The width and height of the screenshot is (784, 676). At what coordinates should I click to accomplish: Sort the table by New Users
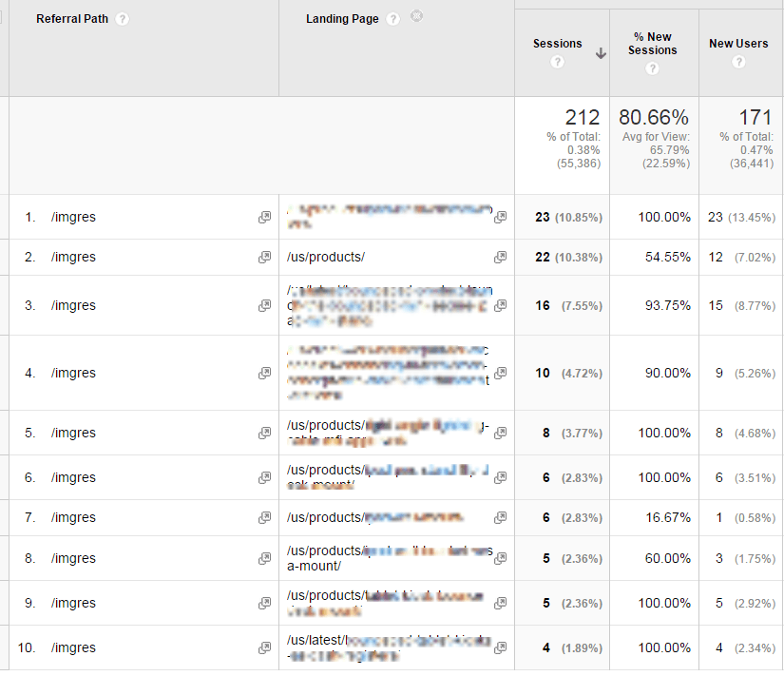coord(738,43)
